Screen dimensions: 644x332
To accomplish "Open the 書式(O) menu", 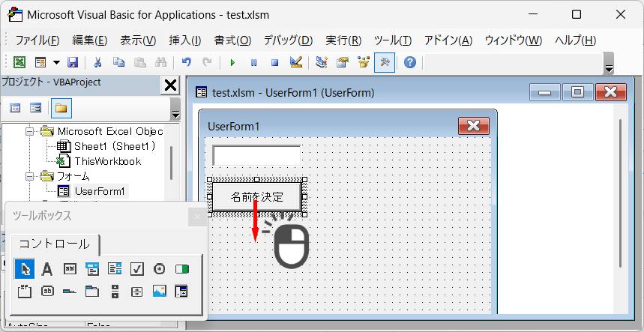I will coord(232,40).
